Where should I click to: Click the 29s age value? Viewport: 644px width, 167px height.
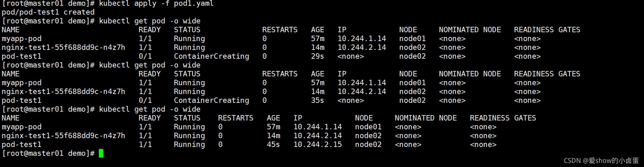[x=317, y=56]
